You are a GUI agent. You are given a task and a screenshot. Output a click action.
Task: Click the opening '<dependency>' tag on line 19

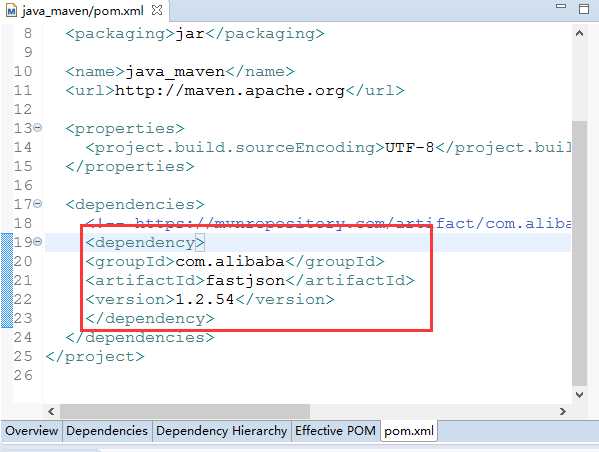(145, 243)
